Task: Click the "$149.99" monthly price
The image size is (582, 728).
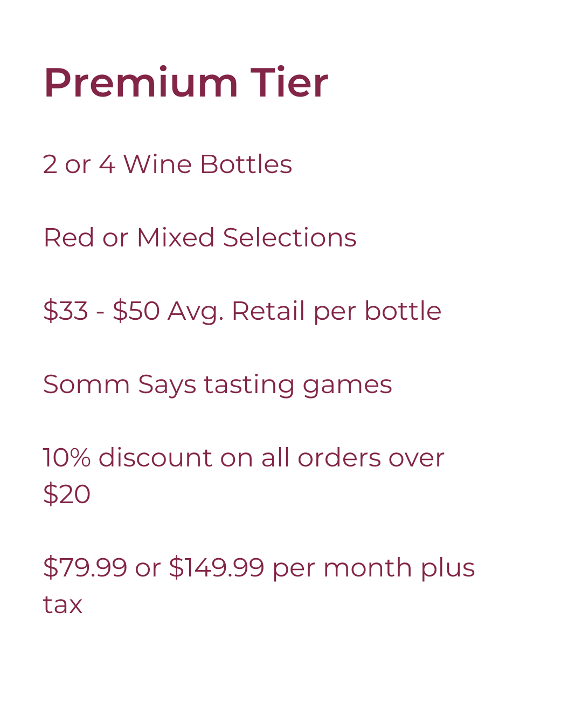Action: pyautogui.click(x=216, y=567)
